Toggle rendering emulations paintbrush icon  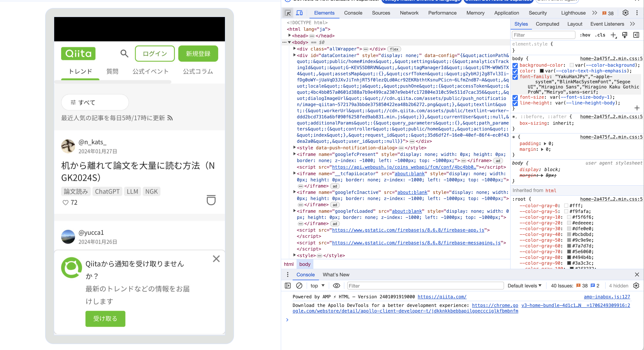(x=625, y=35)
